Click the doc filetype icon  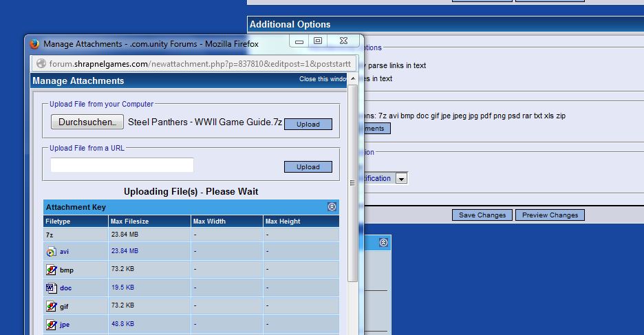coord(51,288)
